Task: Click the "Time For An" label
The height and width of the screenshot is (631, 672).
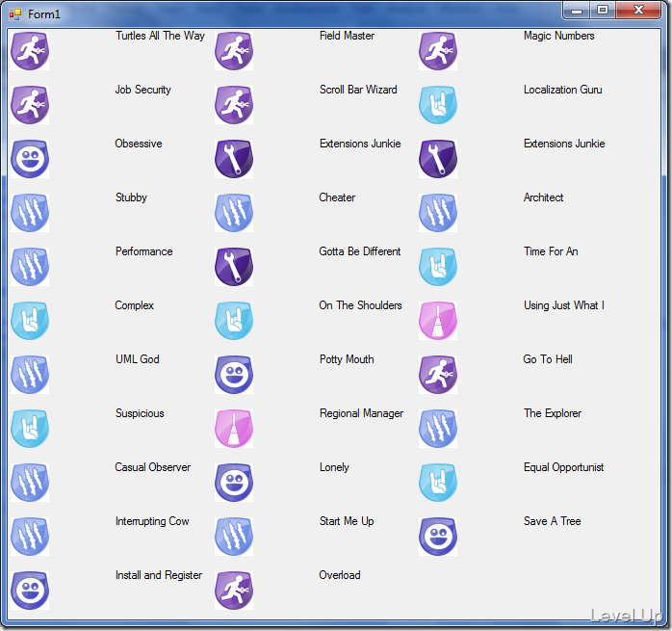Action: pos(551,251)
